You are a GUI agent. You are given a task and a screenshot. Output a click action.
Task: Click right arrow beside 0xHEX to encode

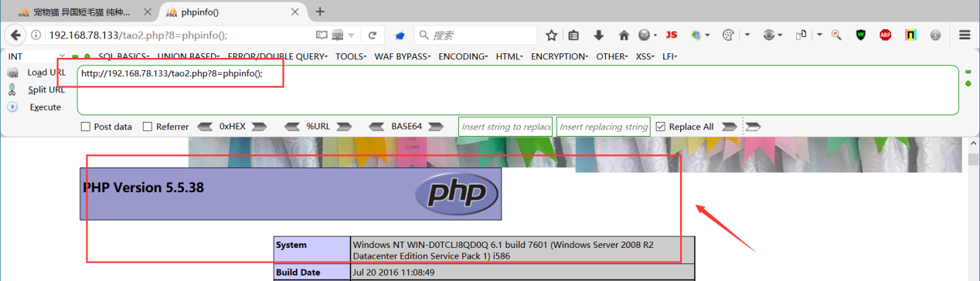click(259, 127)
